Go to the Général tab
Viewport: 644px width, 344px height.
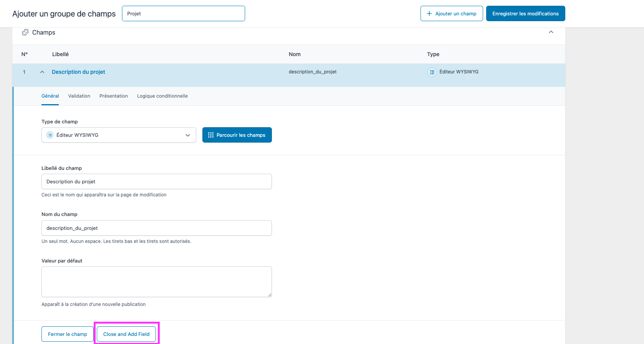tap(50, 96)
